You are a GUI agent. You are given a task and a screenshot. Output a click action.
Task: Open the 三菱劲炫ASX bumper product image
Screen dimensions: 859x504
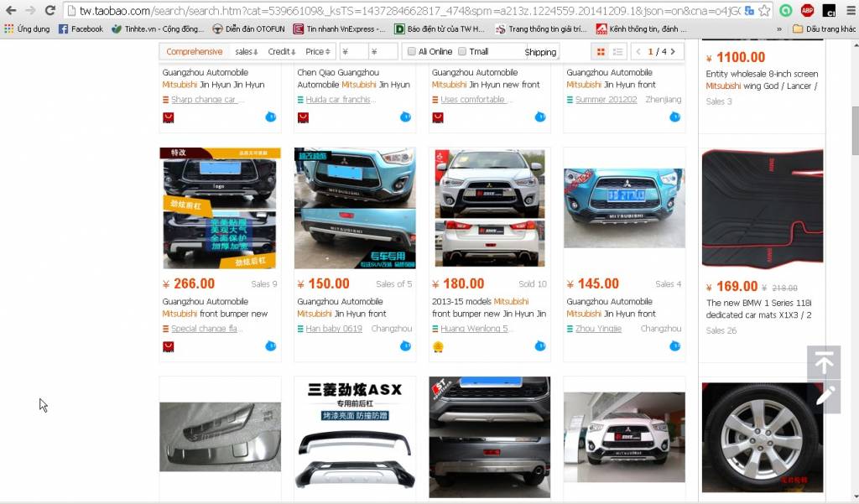point(355,437)
